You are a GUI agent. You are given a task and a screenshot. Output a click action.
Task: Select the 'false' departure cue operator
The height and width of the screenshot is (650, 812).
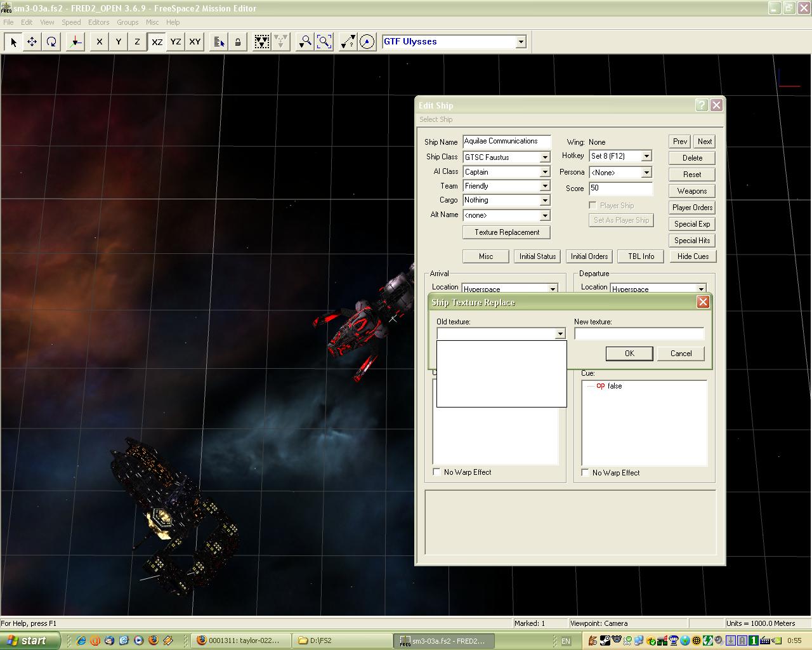[x=614, y=386]
